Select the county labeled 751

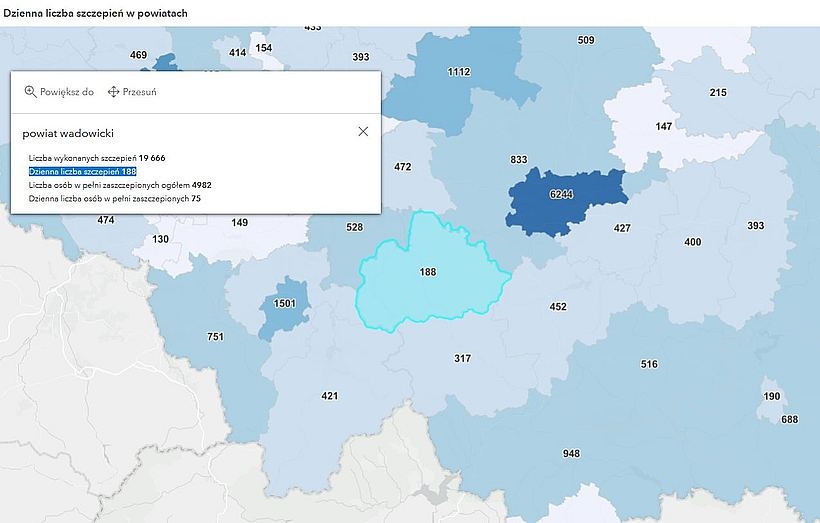pos(215,337)
